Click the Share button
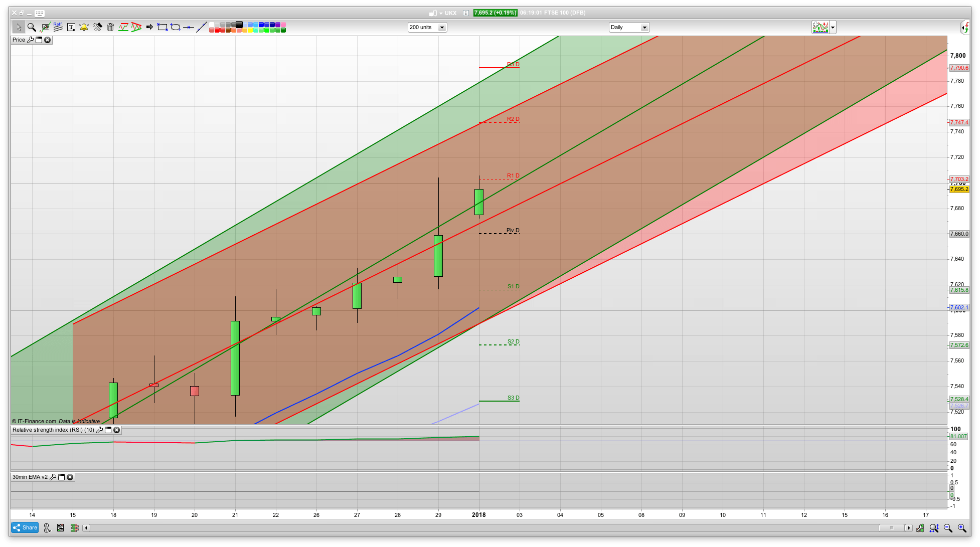The image size is (980, 547). (x=25, y=527)
